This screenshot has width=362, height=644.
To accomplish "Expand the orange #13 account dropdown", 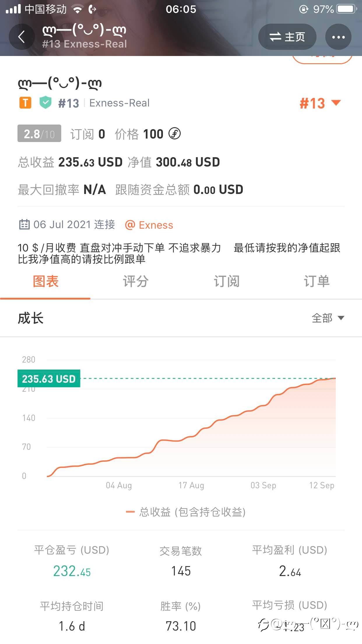I will [x=320, y=103].
